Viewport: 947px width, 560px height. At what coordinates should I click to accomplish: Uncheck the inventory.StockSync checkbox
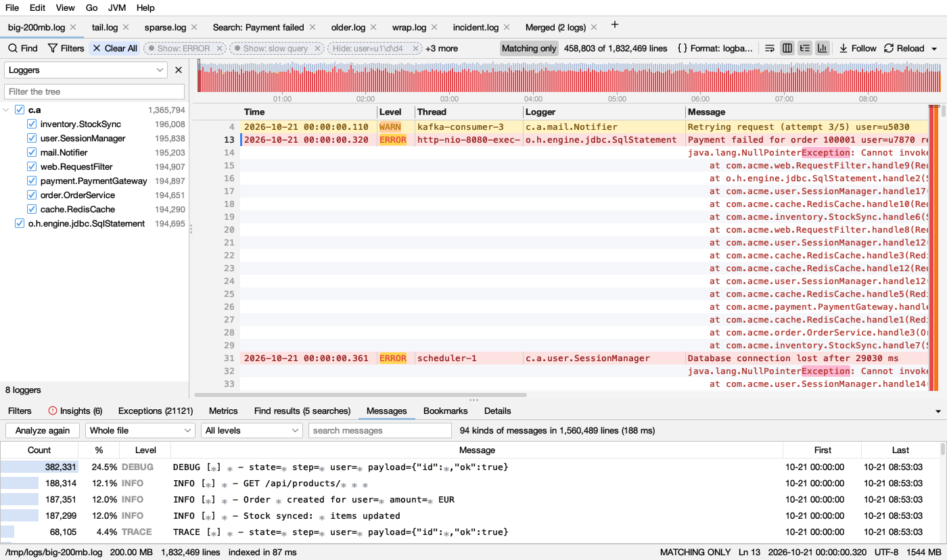point(32,124)
